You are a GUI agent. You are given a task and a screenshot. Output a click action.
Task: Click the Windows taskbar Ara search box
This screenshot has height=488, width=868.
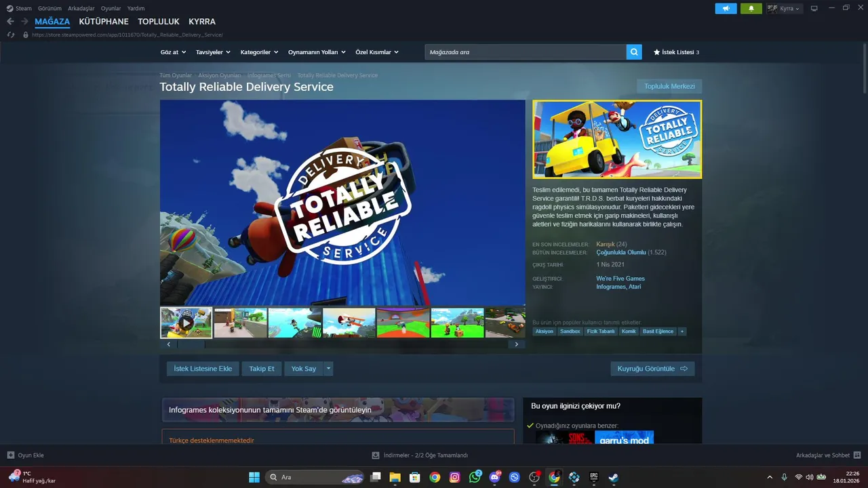(315, 477)
